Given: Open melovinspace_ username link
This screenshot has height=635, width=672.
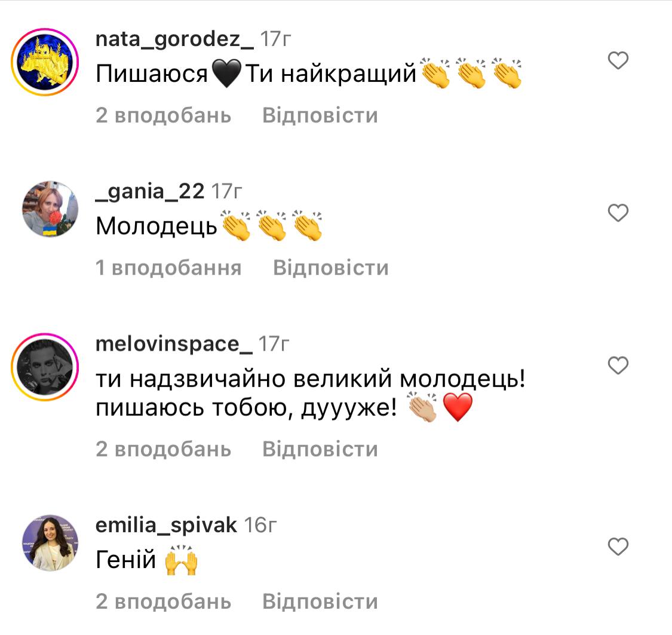Looking at the screenshot, I should (x=174, y=344).
